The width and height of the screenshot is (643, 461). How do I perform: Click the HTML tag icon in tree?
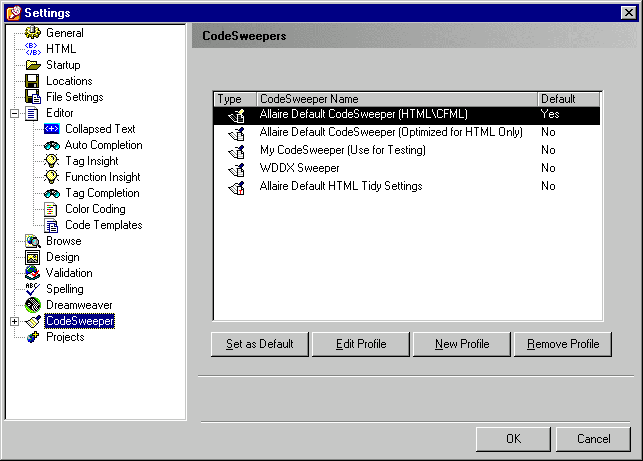click(32, 49)
